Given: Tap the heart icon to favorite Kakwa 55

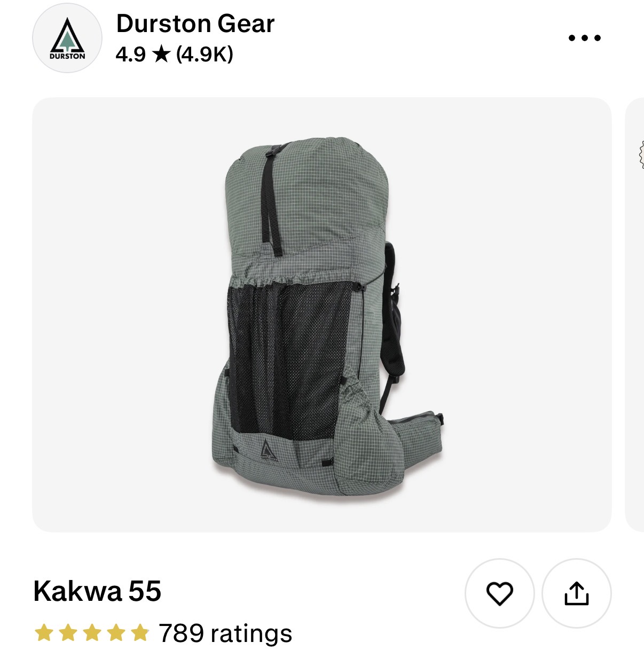Looking at the screenshot, I should pos(500,593).
